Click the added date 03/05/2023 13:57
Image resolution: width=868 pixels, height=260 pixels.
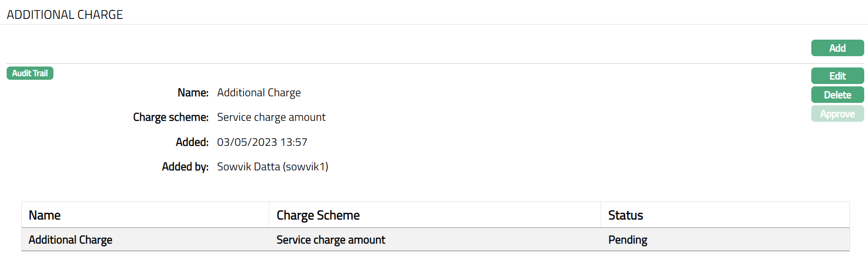point(262,142)
